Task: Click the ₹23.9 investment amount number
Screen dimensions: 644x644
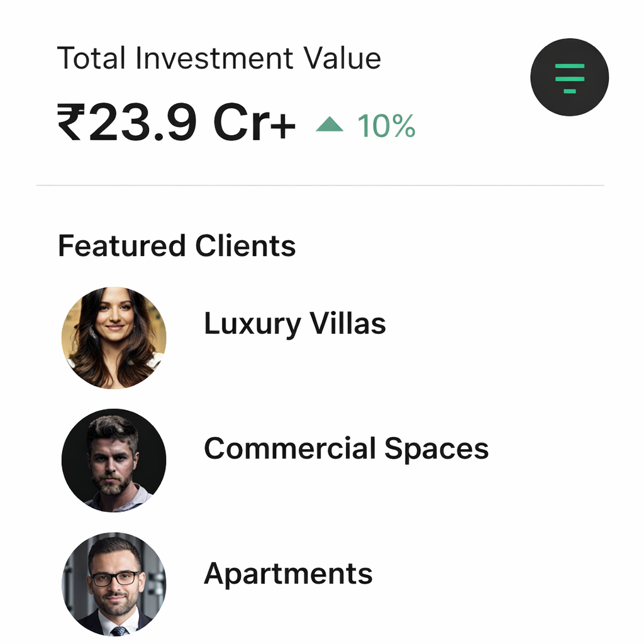Action: tap(142, 123)
